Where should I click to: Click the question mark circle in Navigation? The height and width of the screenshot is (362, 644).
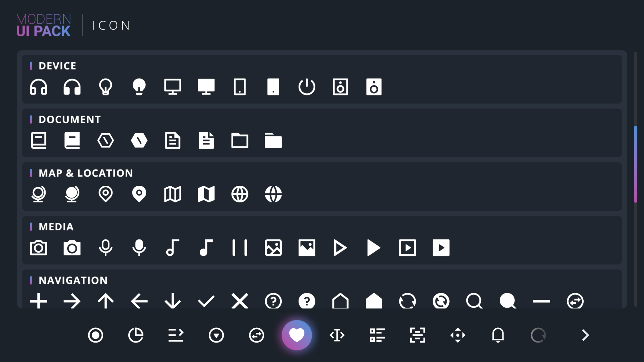click(273, 301)
